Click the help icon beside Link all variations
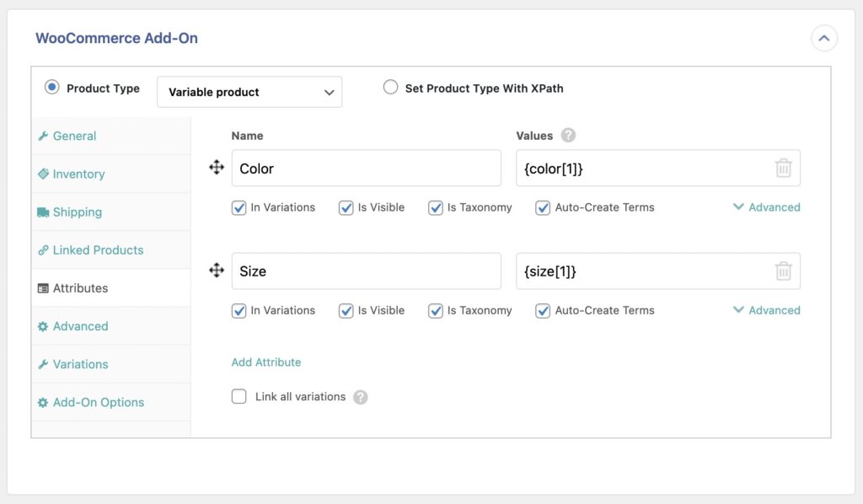Image resolution: width=863 pixels, height=504 pixels. click(361, 396)
